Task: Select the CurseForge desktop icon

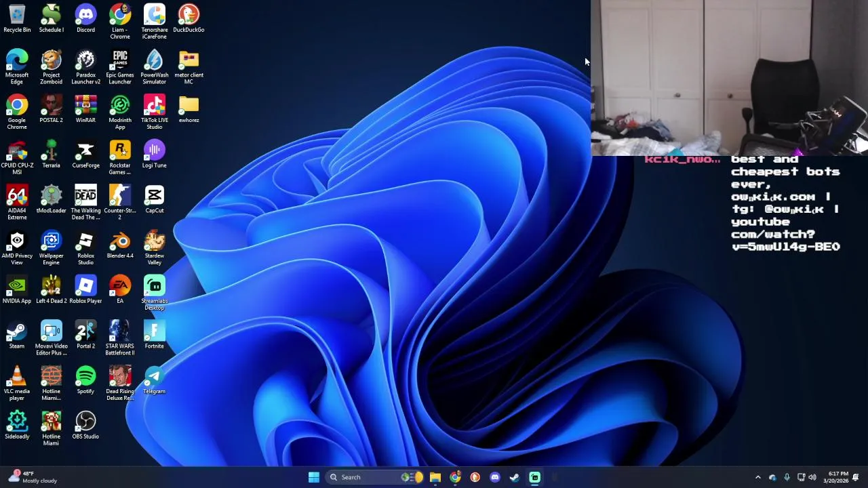Action: [85, 155]
